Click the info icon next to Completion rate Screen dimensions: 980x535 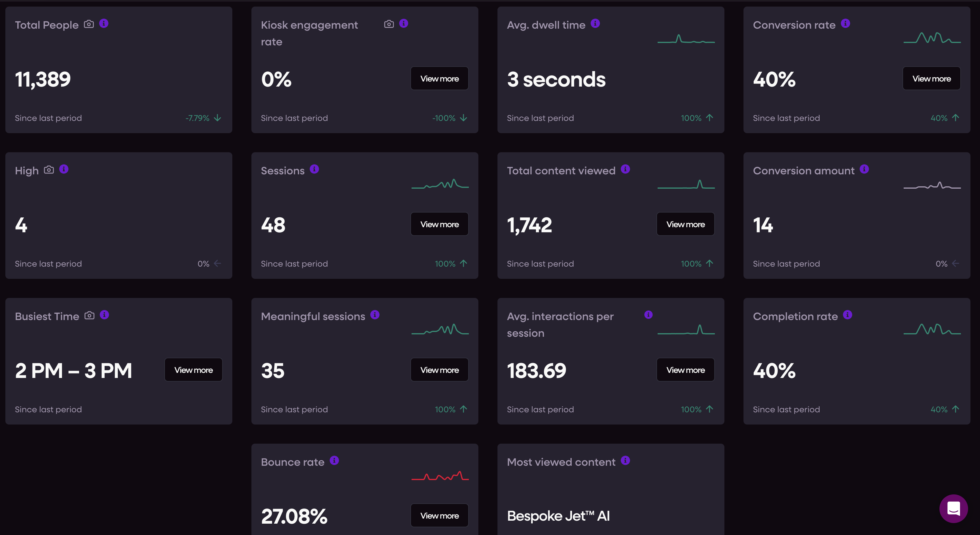pos(848,315)
